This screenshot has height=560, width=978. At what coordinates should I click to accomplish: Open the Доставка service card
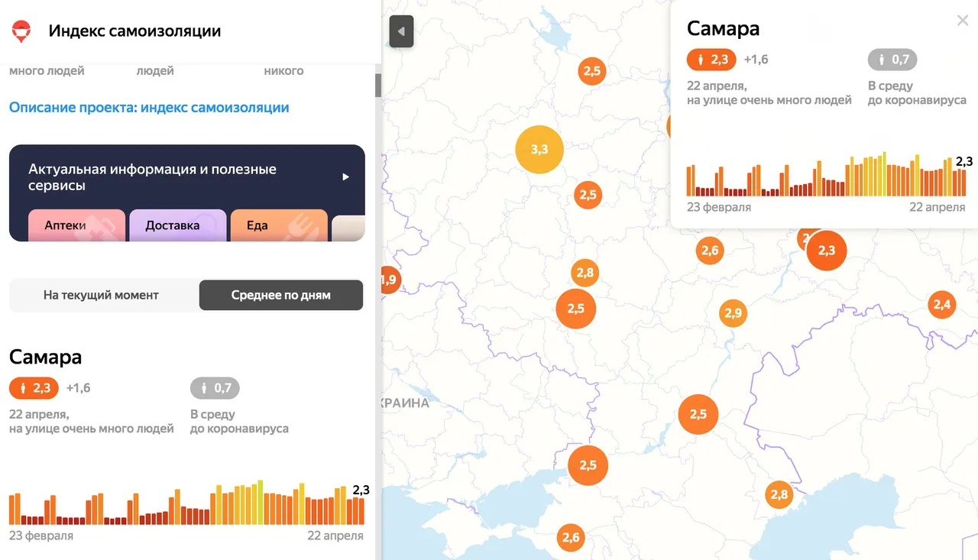(177, 225)
